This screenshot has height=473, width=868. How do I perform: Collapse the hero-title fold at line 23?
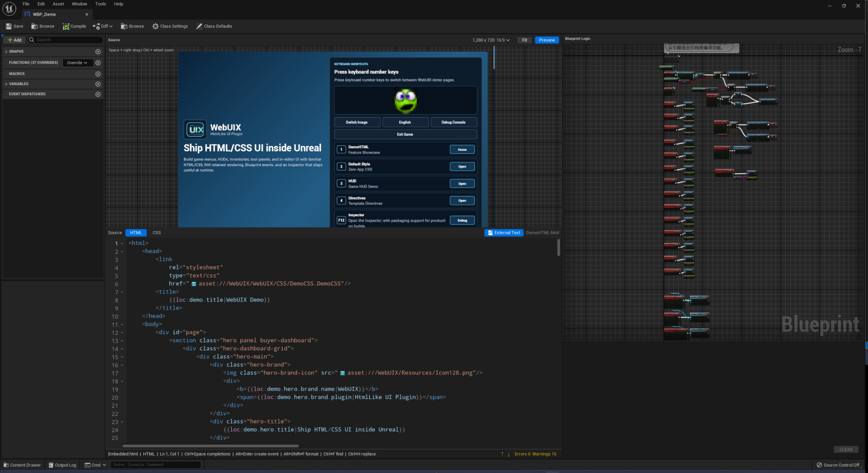122,422
